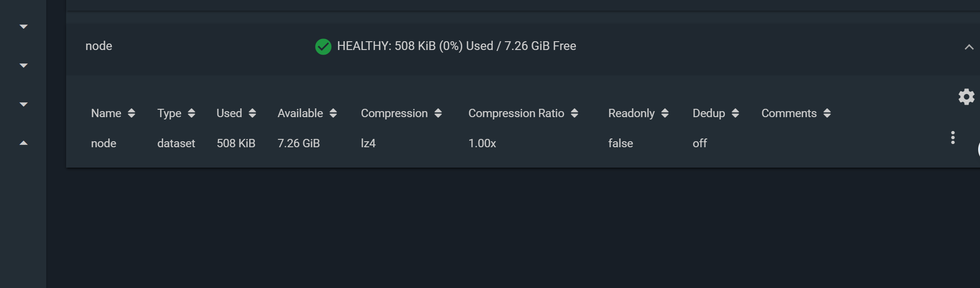Sort by Comments column arrows

click(827, 113)
